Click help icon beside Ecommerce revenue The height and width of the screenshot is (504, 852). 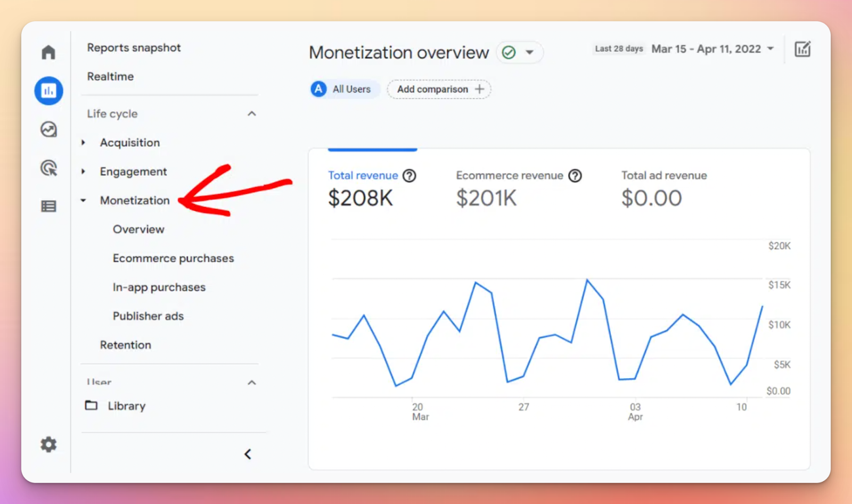[x=575, y=176]
